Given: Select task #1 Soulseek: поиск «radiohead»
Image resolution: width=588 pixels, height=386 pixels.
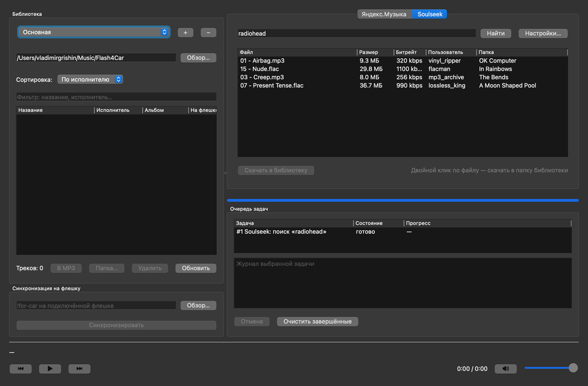Looking at the screenshot, I should coord(403,232).
